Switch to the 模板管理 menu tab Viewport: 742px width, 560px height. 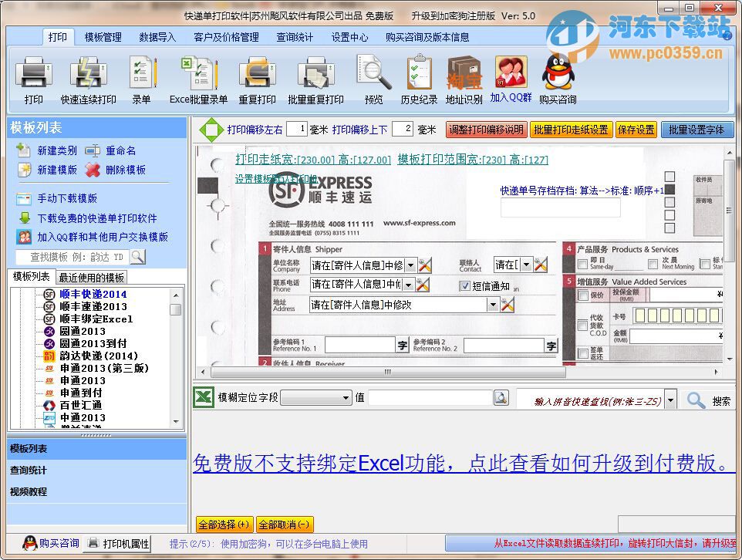pos(103,37)
